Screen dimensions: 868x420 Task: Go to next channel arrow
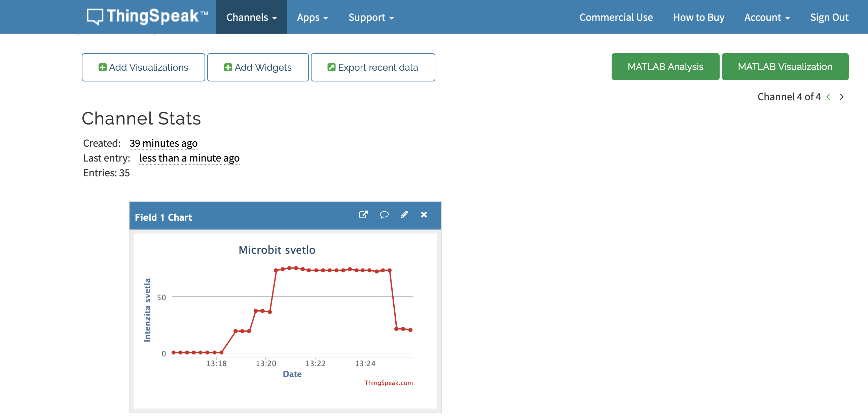pyautogui.click(x=841, y=97)
